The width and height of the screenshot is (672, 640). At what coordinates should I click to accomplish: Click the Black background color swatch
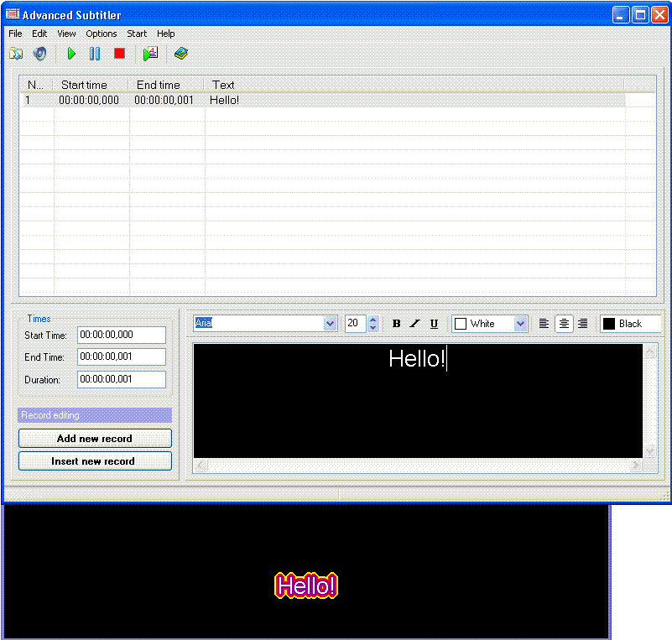tap(609, 323)
